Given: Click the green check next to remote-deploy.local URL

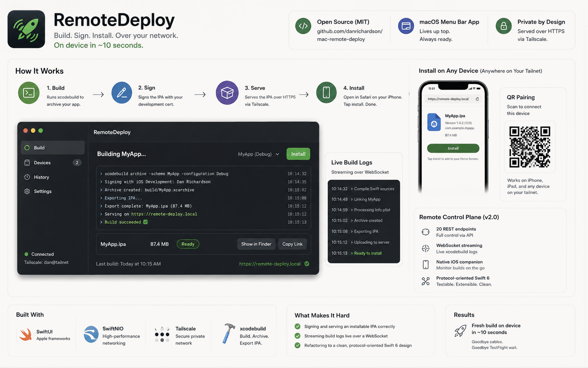Looking at the screenshot, I should point(307,263).
